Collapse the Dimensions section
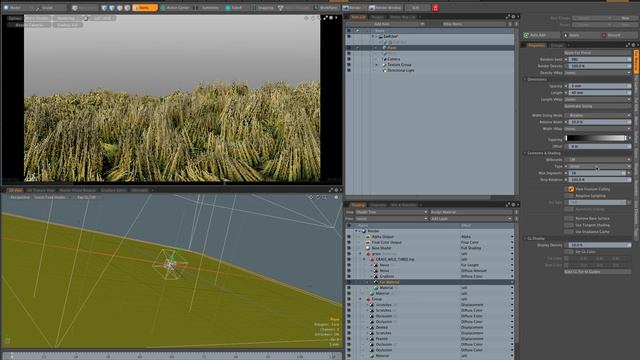This screenshot has height=360, width=640. [525, 80]
